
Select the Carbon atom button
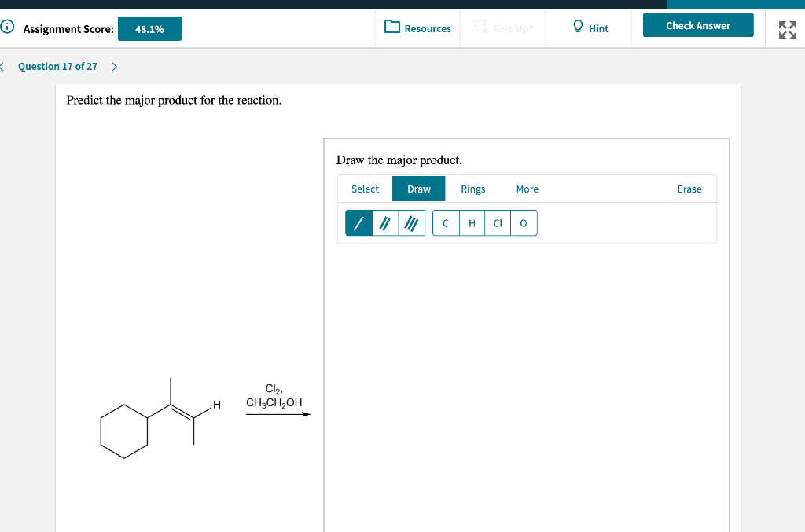click(445, 222)
